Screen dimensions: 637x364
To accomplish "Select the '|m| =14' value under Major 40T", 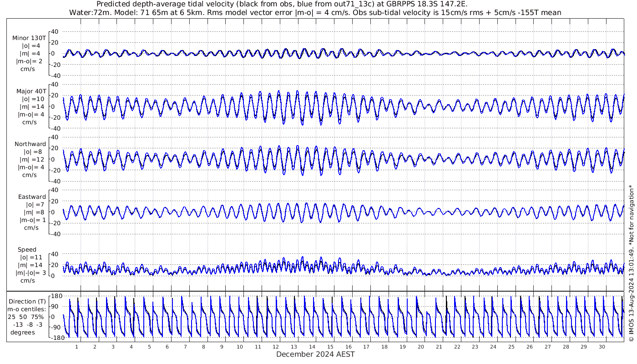I will coord(32,106).
